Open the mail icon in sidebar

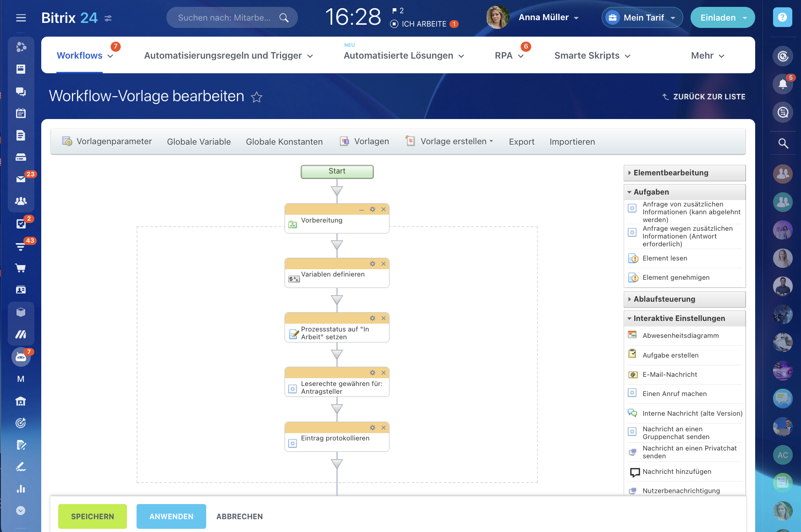(21, 179)
